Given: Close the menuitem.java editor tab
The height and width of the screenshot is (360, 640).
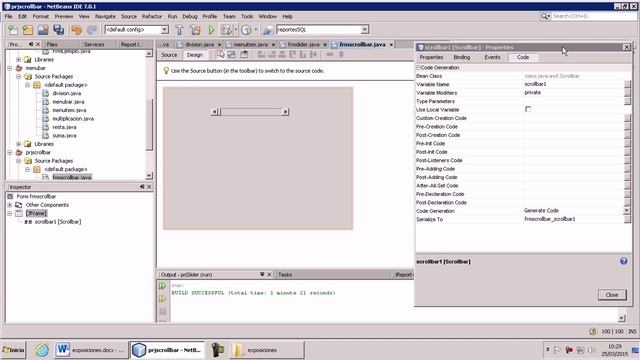Looking at the screenshot, I should tap(273, 44).
